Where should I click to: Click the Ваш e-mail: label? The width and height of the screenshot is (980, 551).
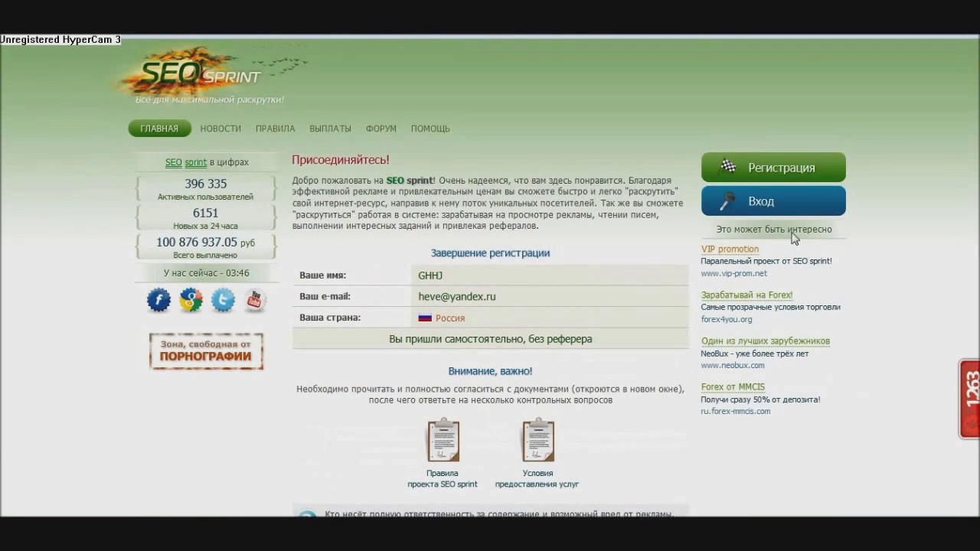(325, 296)
